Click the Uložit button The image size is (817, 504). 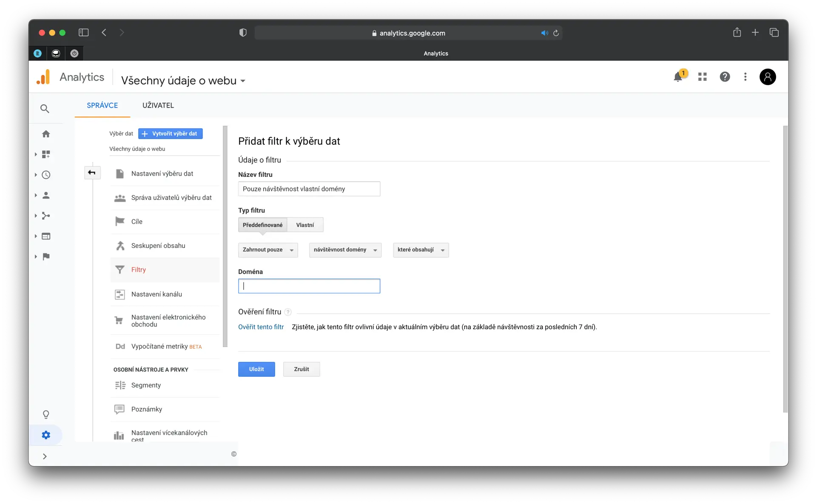(x=256, y=369)
